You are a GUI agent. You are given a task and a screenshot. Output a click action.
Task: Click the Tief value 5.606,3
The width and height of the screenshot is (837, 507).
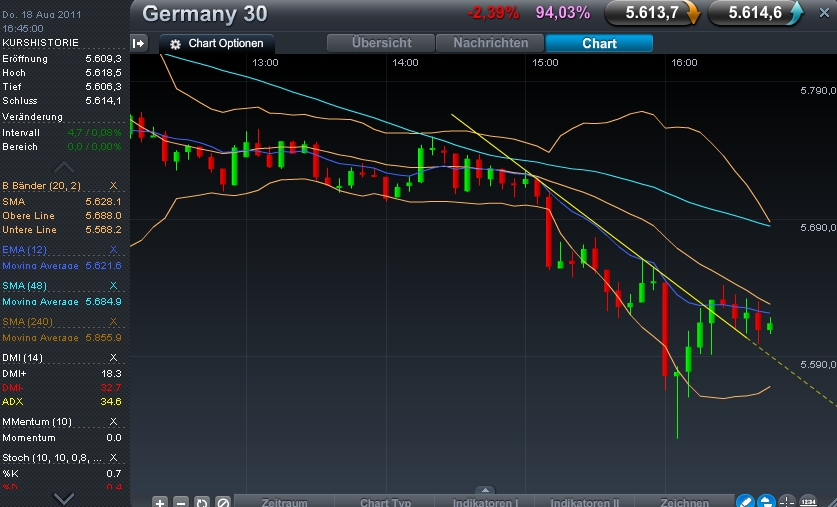104,86
